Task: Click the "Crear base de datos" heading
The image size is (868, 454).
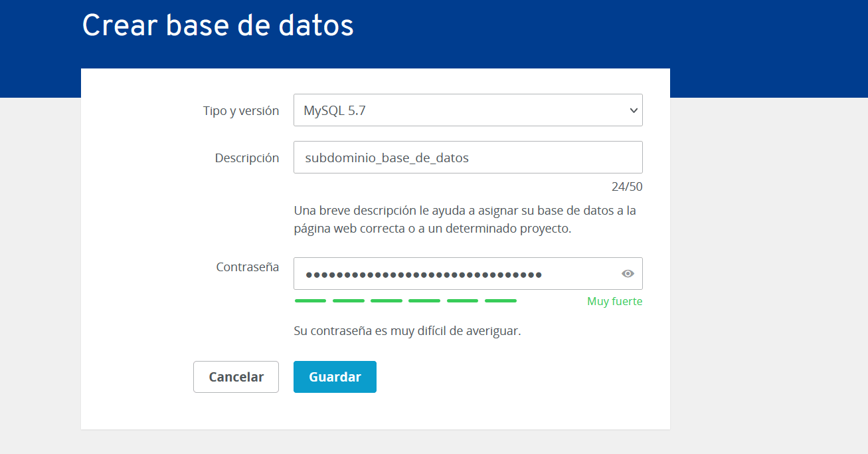Action: [x=218, y=26]
